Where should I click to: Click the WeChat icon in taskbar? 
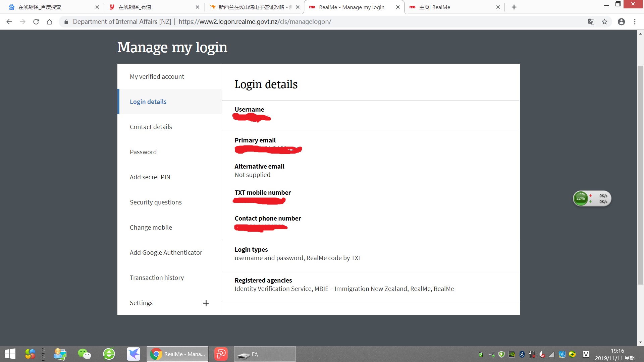(x=84, y=354)
